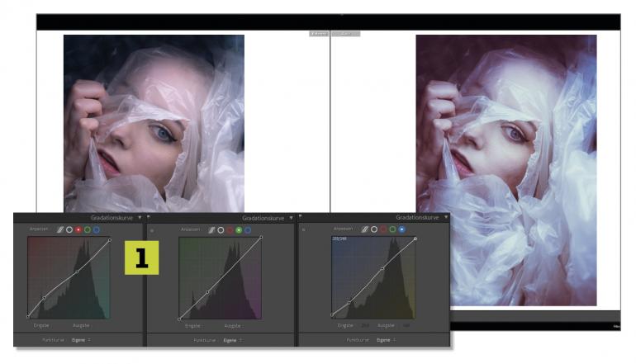Select midtone point on blue curve
636x364 pixels.
coord(382,268)
